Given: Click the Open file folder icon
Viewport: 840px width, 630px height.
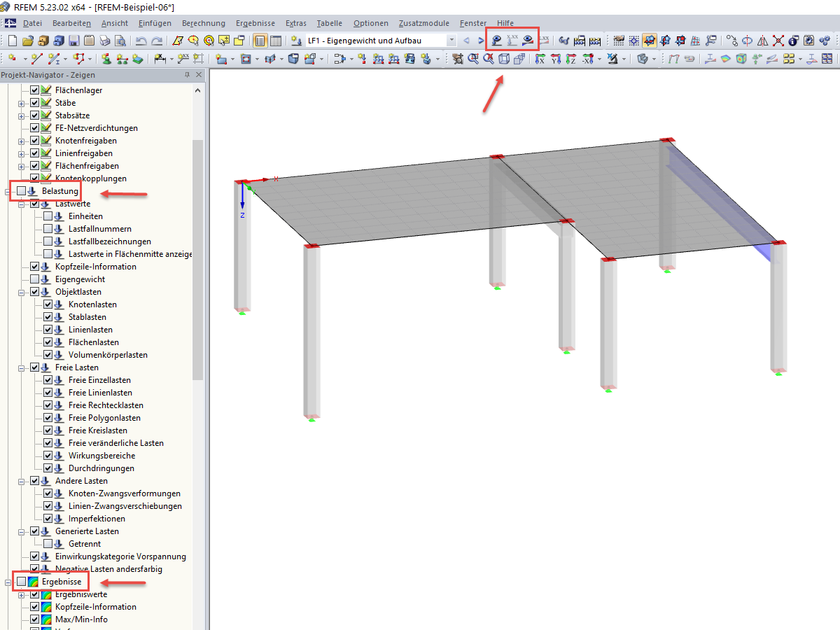Looking at the screenshot, I should (x=27, y=41).
